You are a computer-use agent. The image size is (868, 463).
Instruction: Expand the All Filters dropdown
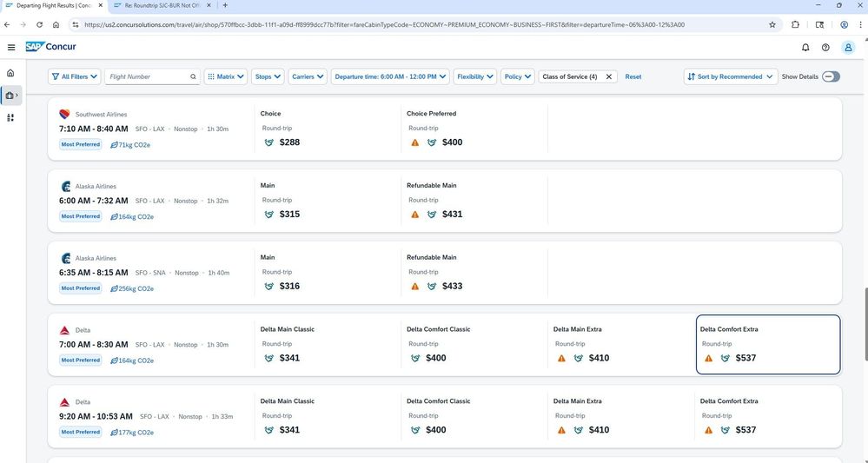click(x=75, y=77)
